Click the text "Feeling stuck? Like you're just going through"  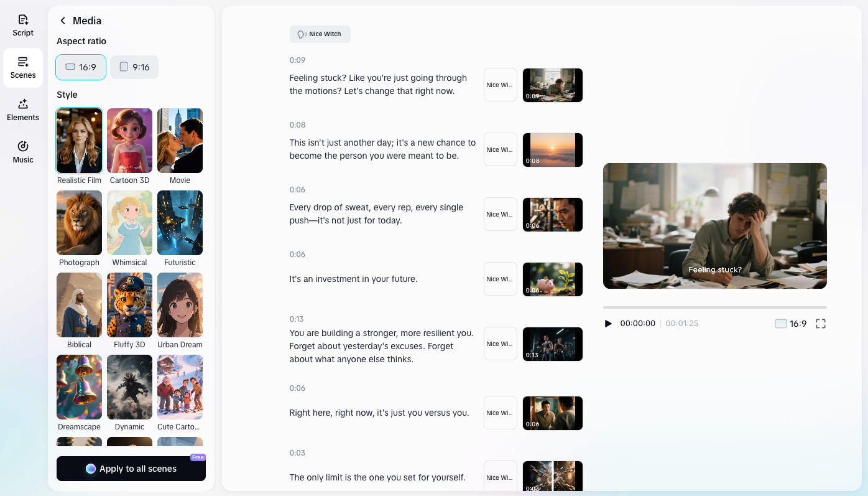(x=378, y=78)
